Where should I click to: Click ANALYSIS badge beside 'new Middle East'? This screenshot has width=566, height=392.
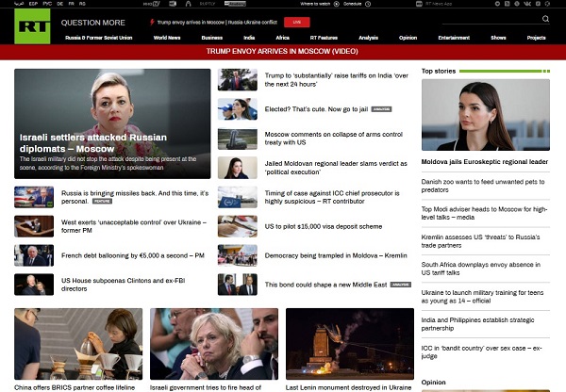[x=401, y=285]
